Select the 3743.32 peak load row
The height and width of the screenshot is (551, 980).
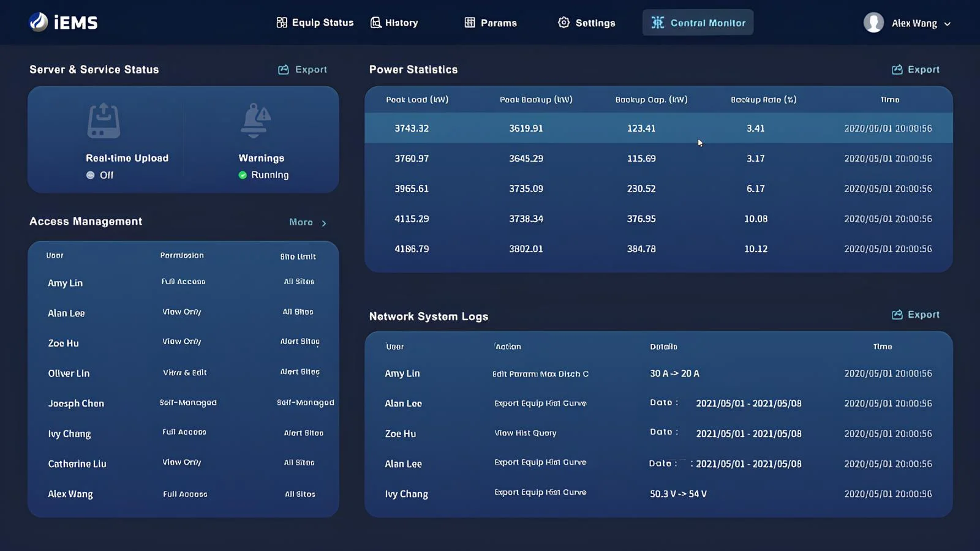412,129
